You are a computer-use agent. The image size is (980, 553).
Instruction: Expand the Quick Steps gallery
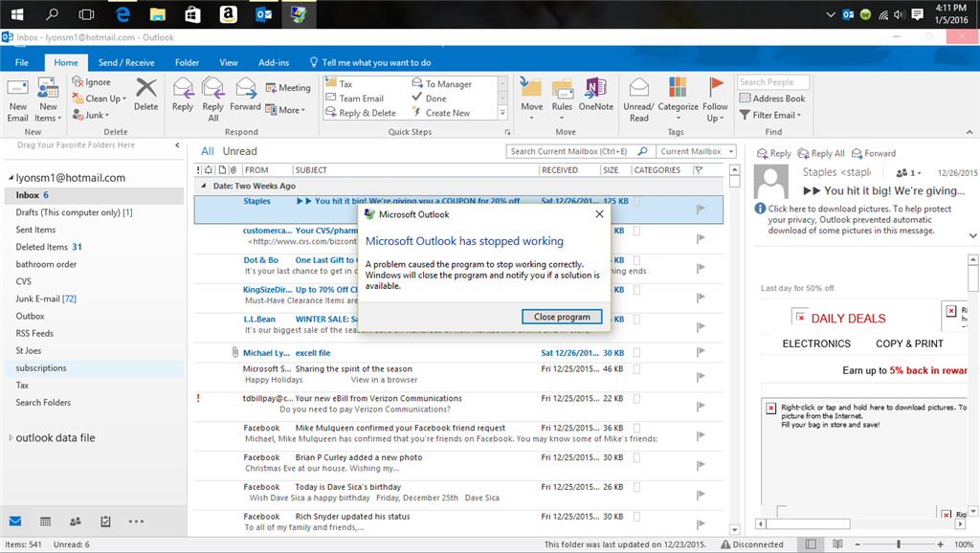(x=502, y=113)
